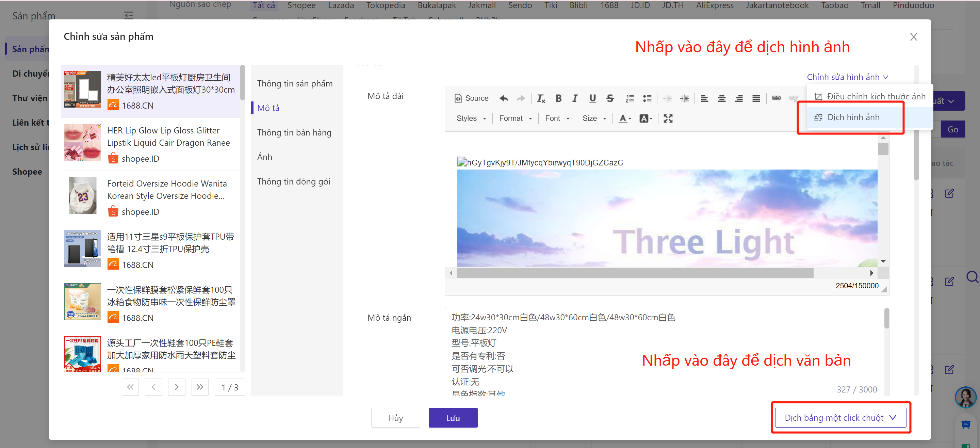Image resolution: width=980 pixels, height=448 pixels.
Task: Remove formatting with clear format icon
Action: pyautogui.click(x=541, y=98)
